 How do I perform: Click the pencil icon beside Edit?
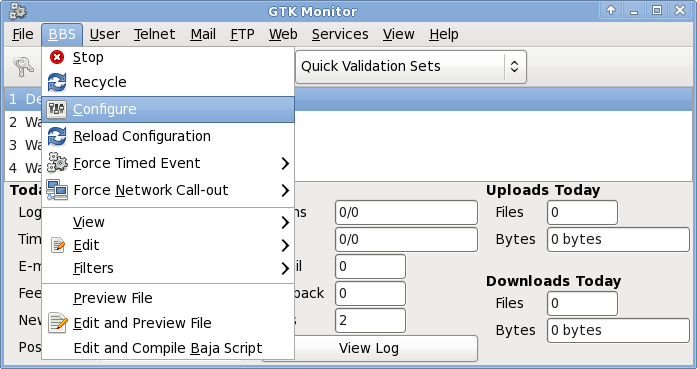pyautogui.click(x=58, y=245)
